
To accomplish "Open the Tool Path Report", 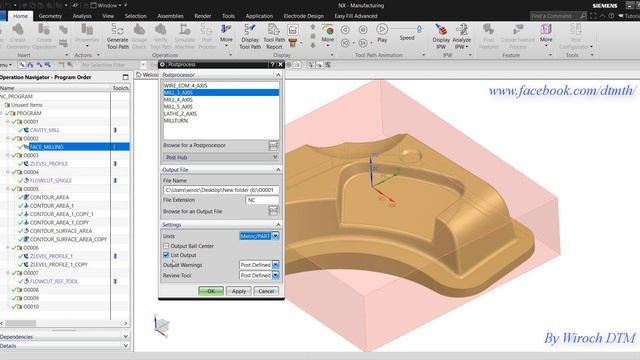I will pyautogui.click(x=274, y=36).
